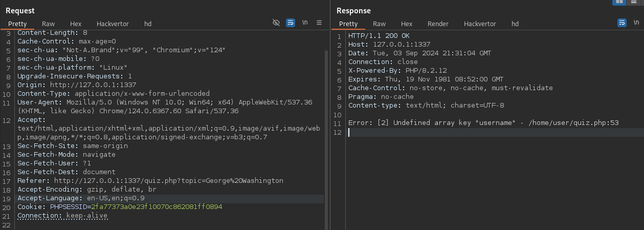Switch to stacked top-bottom layout
Screen dimensions: 644x230
[634, 2]
